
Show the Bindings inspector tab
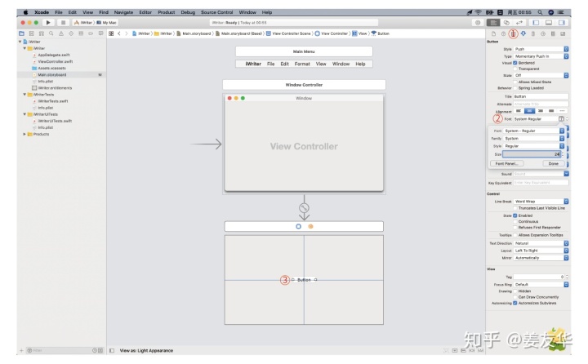(x=553, y=33)
